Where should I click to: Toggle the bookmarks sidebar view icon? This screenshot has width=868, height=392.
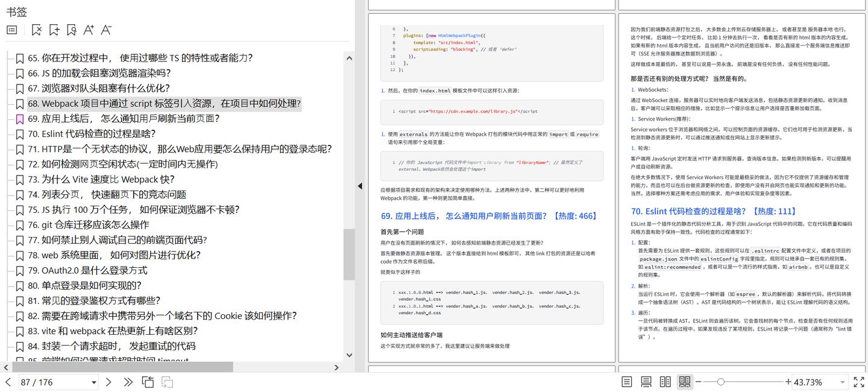point(12,30)
